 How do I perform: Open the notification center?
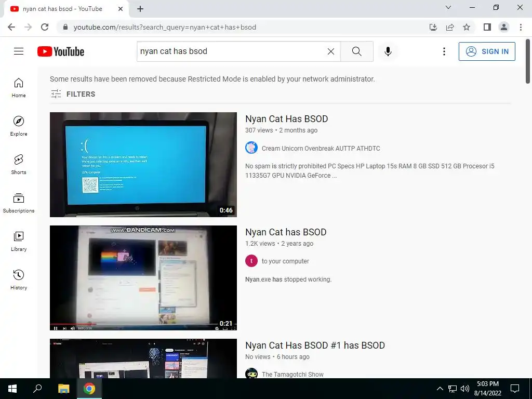[515, 389]
